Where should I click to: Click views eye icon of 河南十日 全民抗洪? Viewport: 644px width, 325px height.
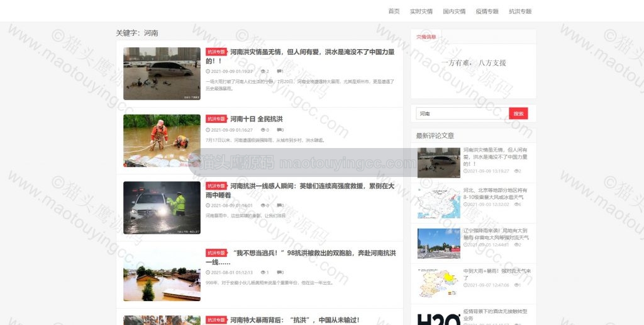tap(263, 130)
